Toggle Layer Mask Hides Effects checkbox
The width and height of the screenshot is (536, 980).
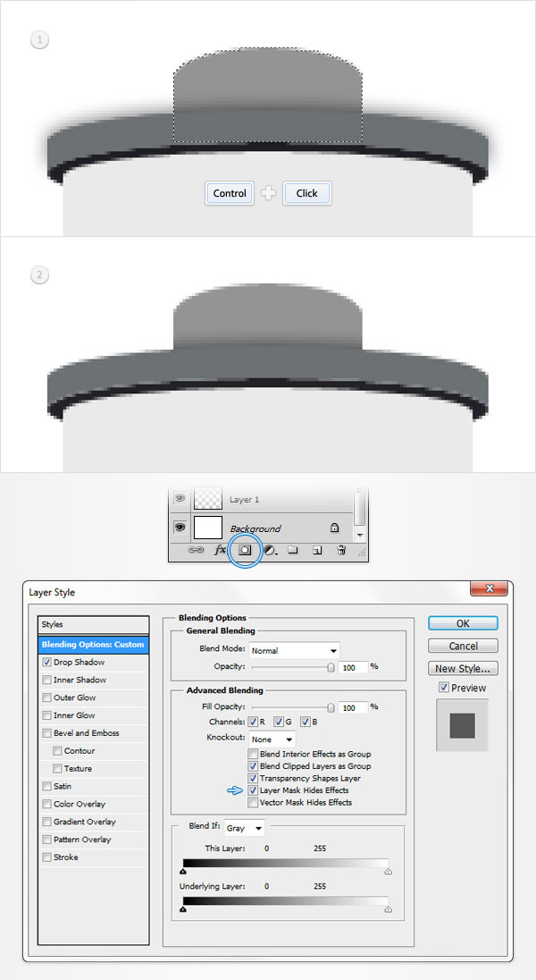point(253,790)
